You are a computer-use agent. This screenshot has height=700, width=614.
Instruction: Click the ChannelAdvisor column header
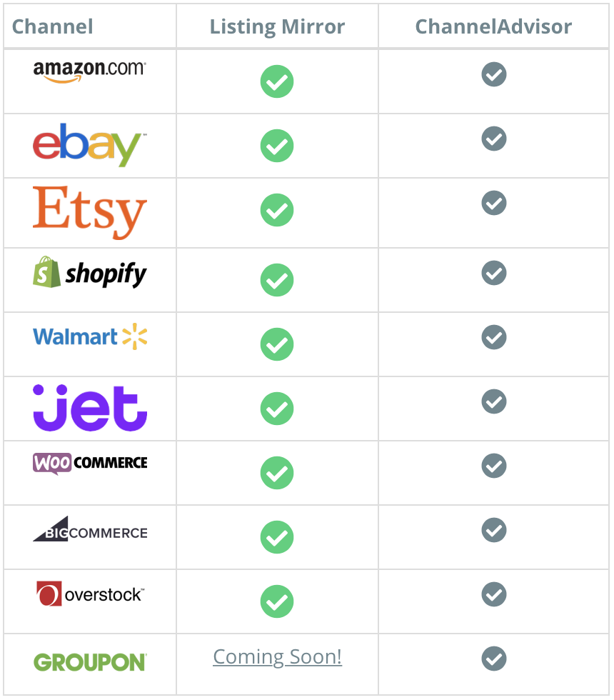[493, 26]
